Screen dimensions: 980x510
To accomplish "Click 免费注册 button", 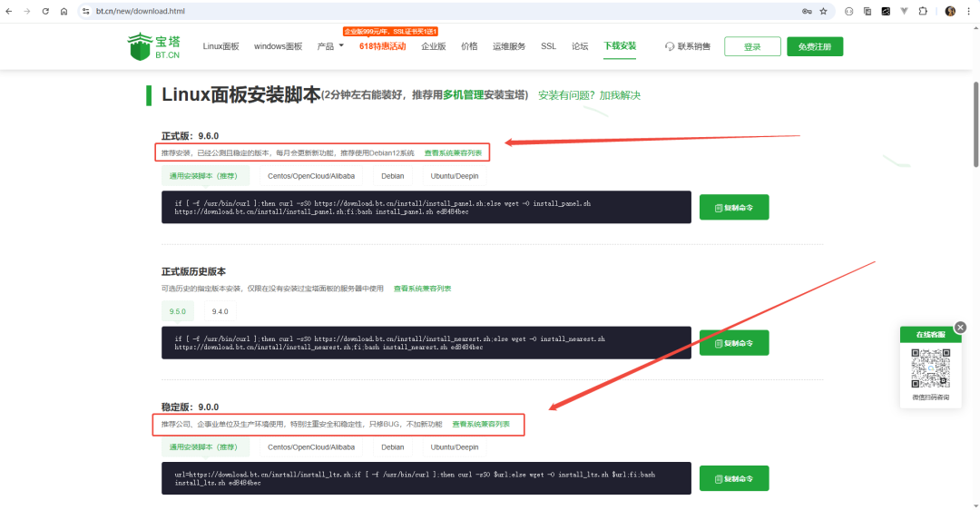I will [x=815, y=47].
